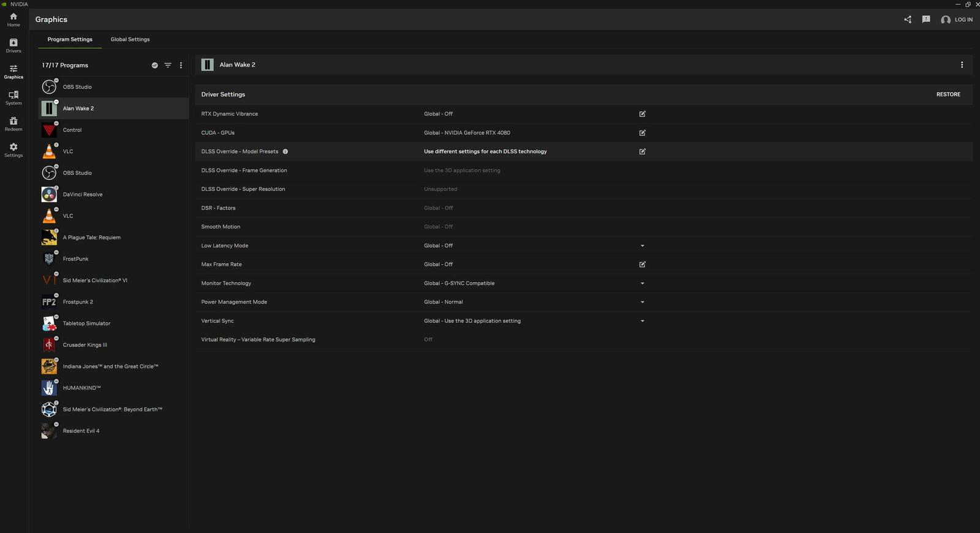980x533 pixels.
Task: Open Power Management Mode dropdown
Action: (643, 302)
